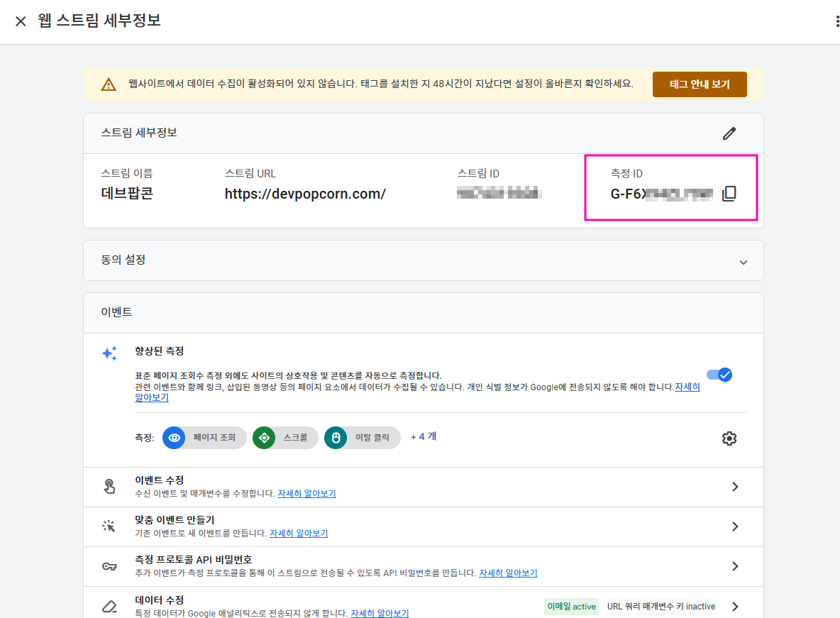
Task: Open the three-dot more options menu
Action: [x=836, y=21]
